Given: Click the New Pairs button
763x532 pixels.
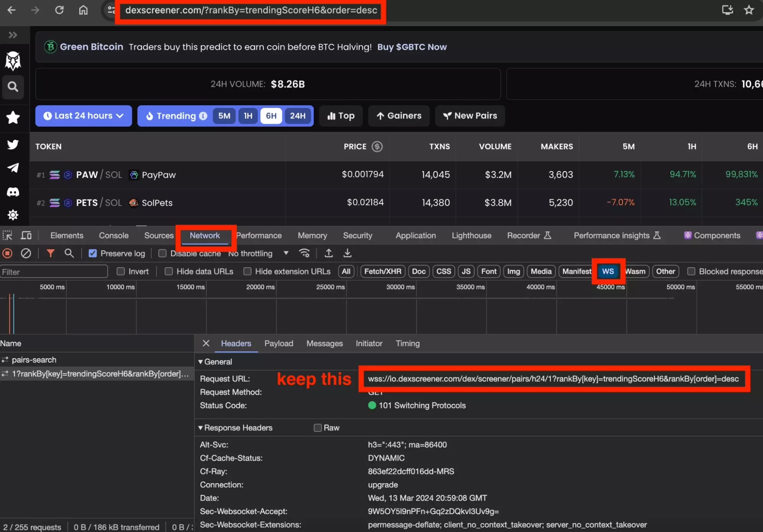Looking at the screenshot, I should (x=470, y=116).
